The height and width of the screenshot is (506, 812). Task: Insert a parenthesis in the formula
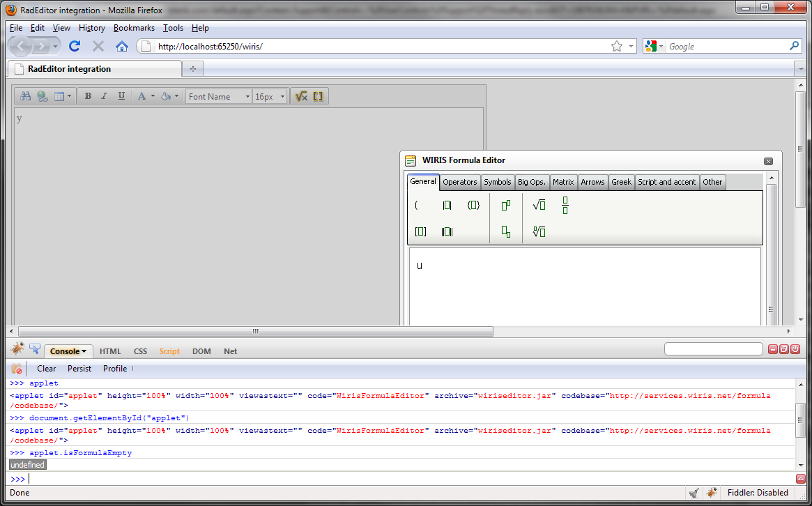pos(417,206)
